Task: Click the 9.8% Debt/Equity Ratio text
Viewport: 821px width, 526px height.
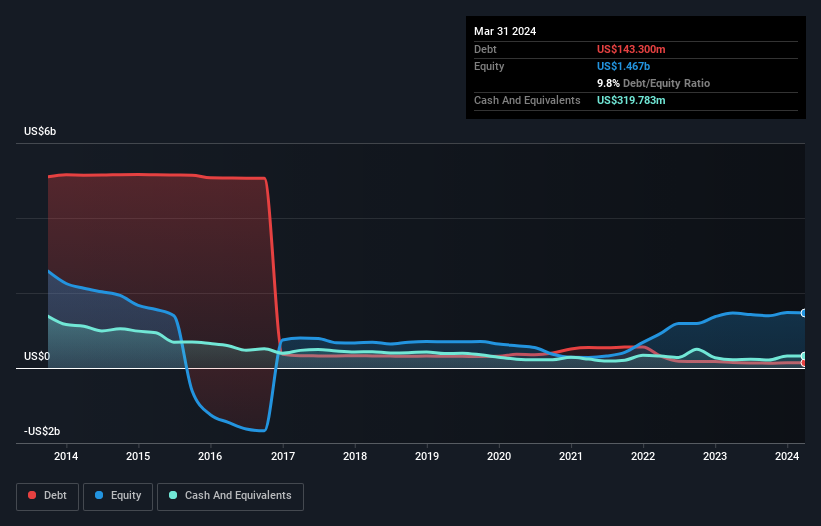Action: [x=653, y=83]
